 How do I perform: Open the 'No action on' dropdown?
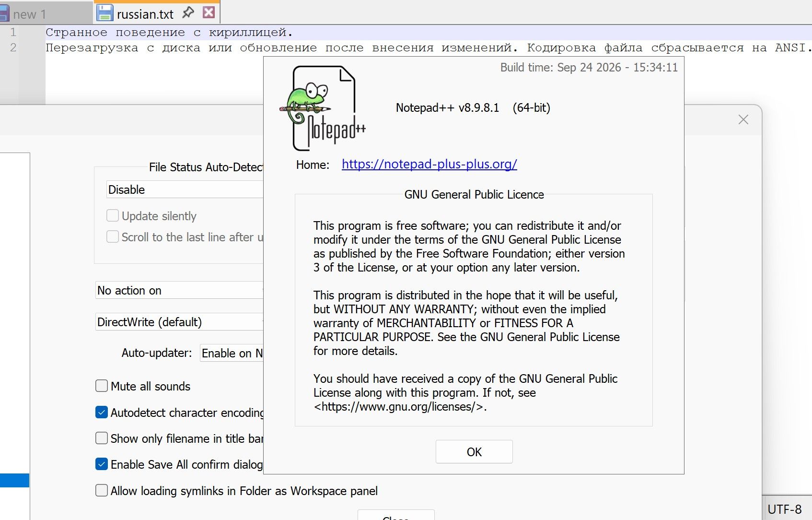click(179, 290)
